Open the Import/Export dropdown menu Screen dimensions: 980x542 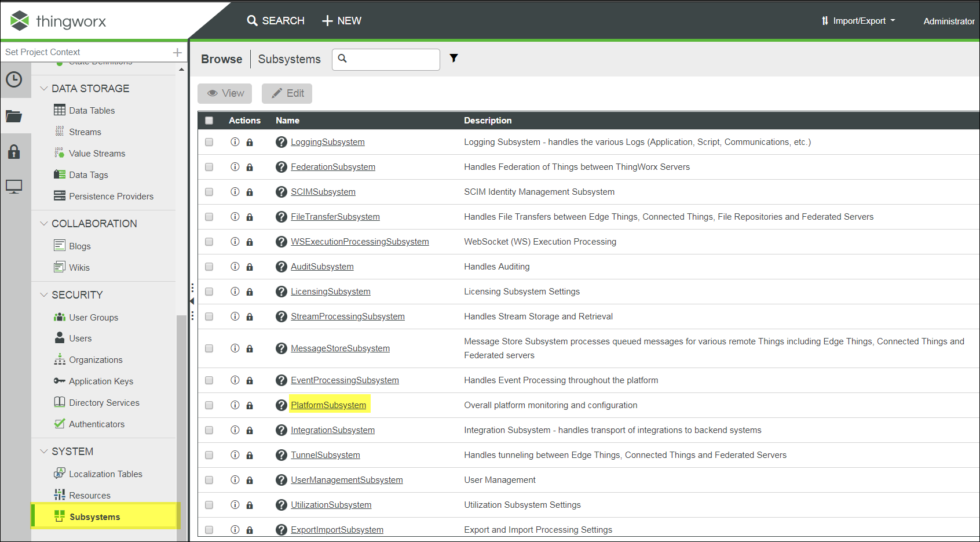pyautogui.click(x=858, y=21)
